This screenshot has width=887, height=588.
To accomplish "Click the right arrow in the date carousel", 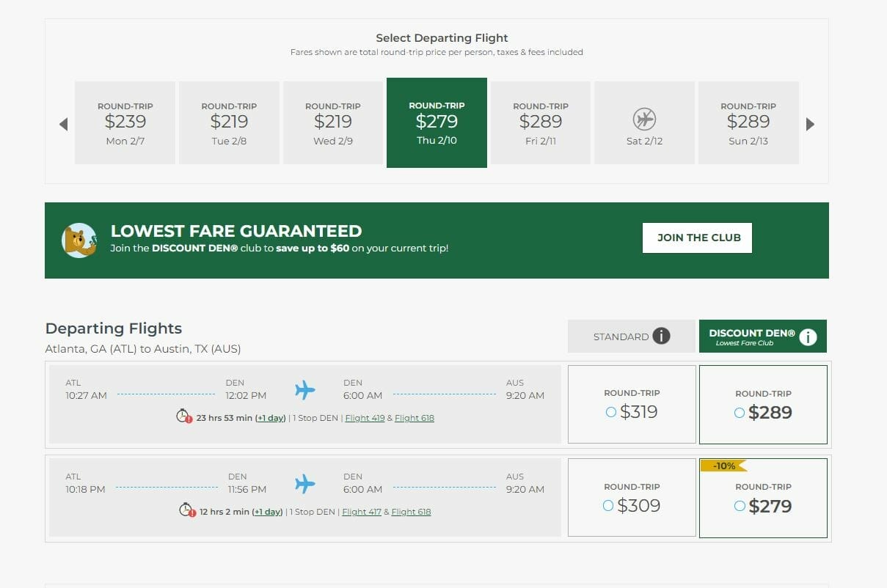I will pos(810,124).
